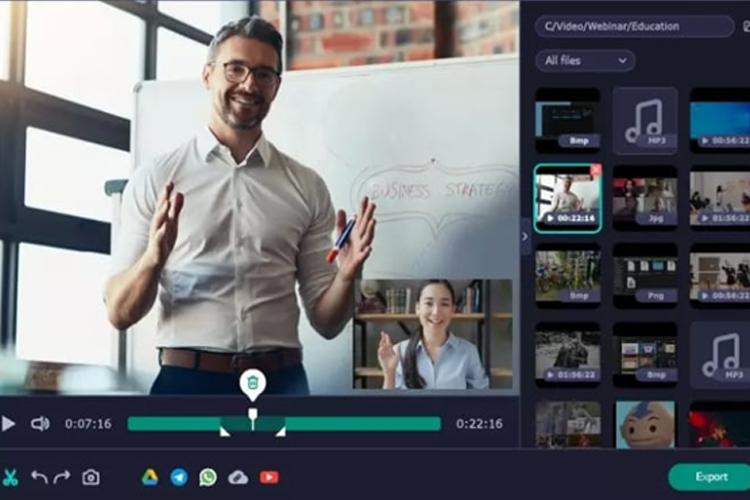750x500 pixels.
Task: Click the right trim marker on the timeline
Action: 281,432
